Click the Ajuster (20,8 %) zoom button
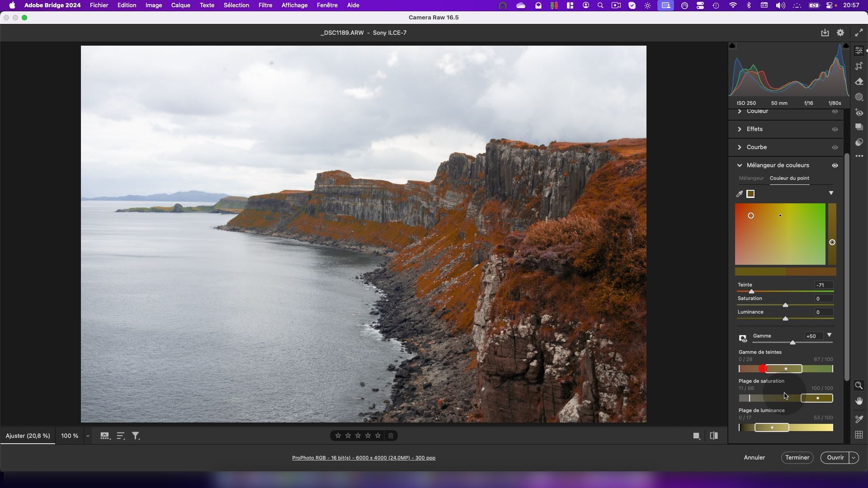The image size is (868, 488). [28, 436]
